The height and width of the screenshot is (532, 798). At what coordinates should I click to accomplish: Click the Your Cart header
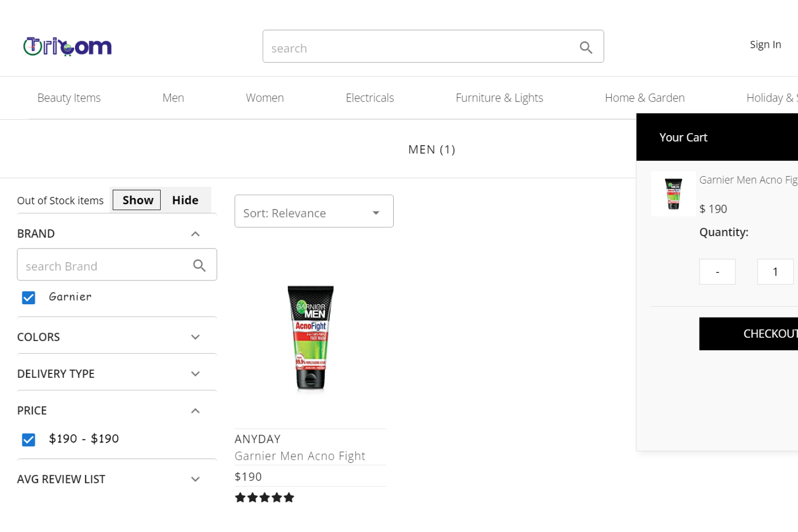coord(684,137)
